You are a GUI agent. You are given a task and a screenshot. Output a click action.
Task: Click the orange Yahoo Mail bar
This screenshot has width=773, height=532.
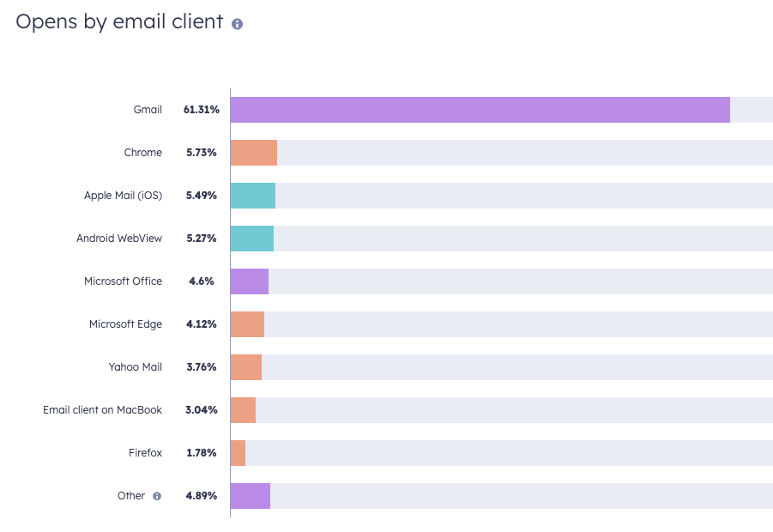click(x=246, y=367)
